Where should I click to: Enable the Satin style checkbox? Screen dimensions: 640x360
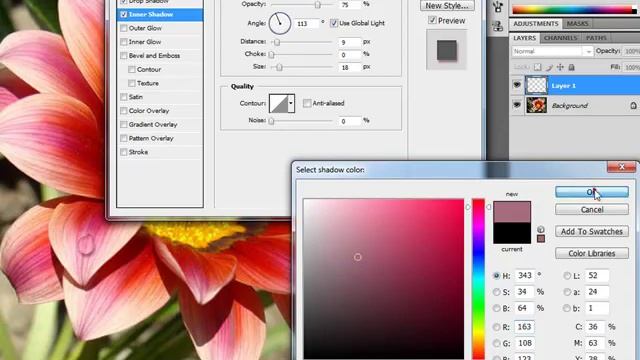[x=124, y=97]
